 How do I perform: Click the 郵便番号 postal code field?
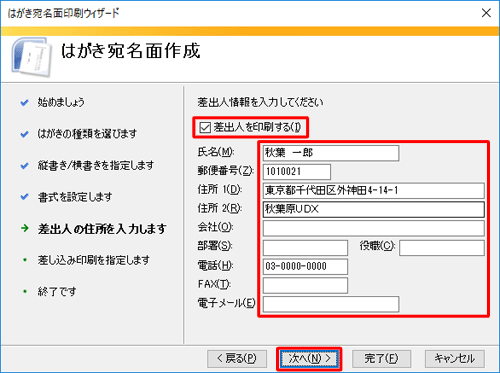(x=297, y=172)
